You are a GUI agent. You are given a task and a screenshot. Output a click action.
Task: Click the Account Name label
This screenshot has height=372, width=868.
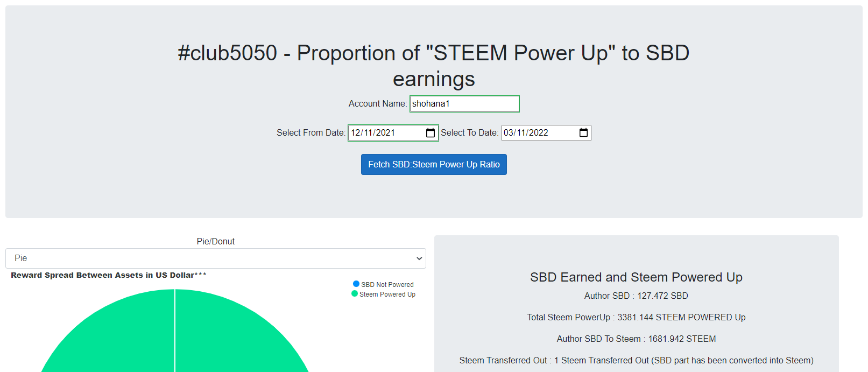(x=378, y=104)
